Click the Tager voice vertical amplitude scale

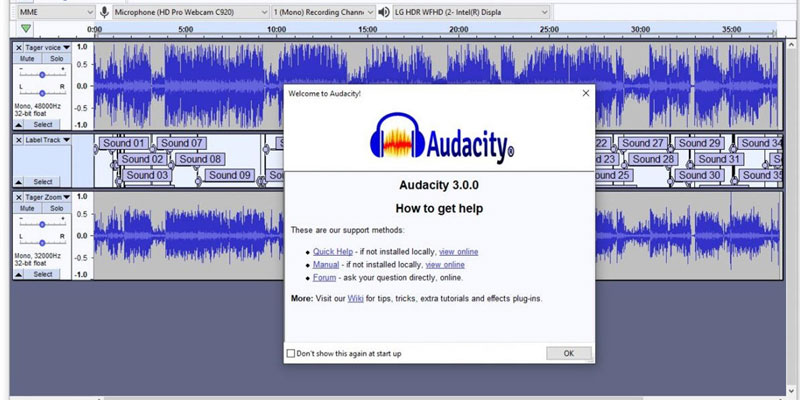click(83, 86)
